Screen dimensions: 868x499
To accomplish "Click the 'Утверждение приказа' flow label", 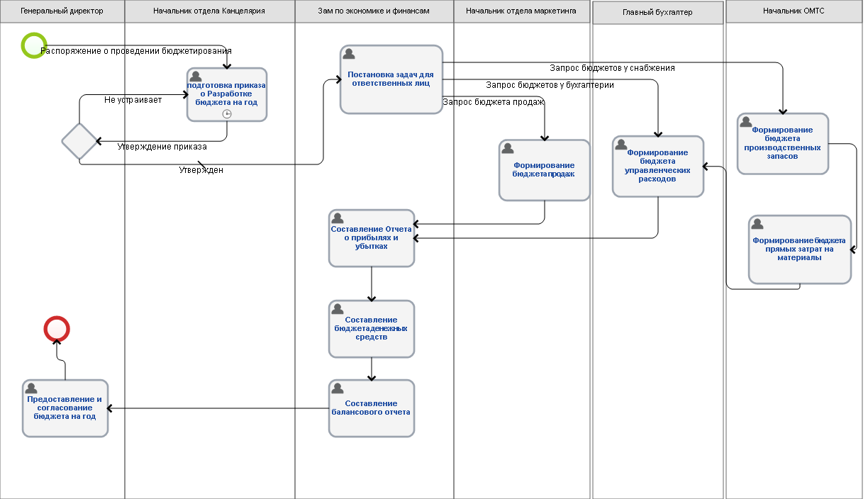I will point(162,147).
